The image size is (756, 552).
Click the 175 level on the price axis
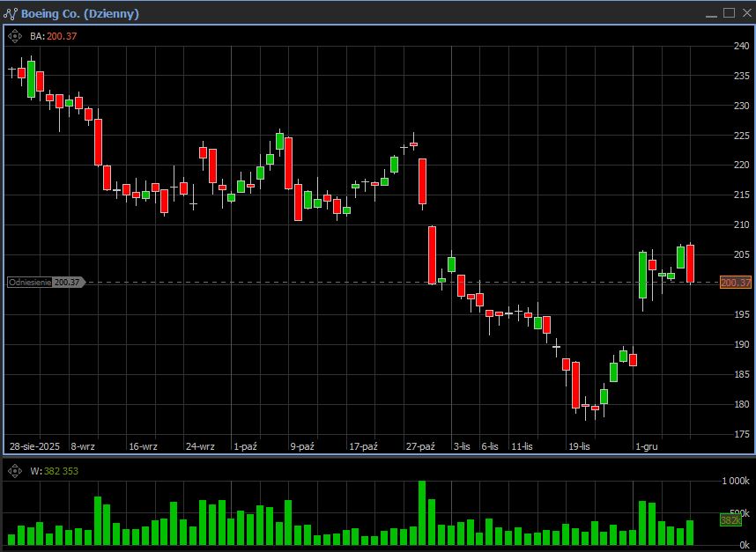(x=740, y=434)
